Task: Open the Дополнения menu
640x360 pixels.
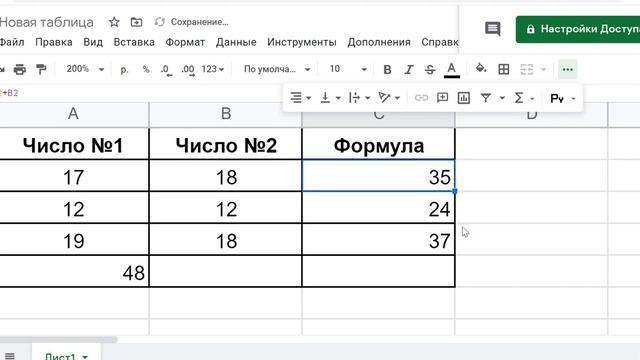Action: click(379, 42)
